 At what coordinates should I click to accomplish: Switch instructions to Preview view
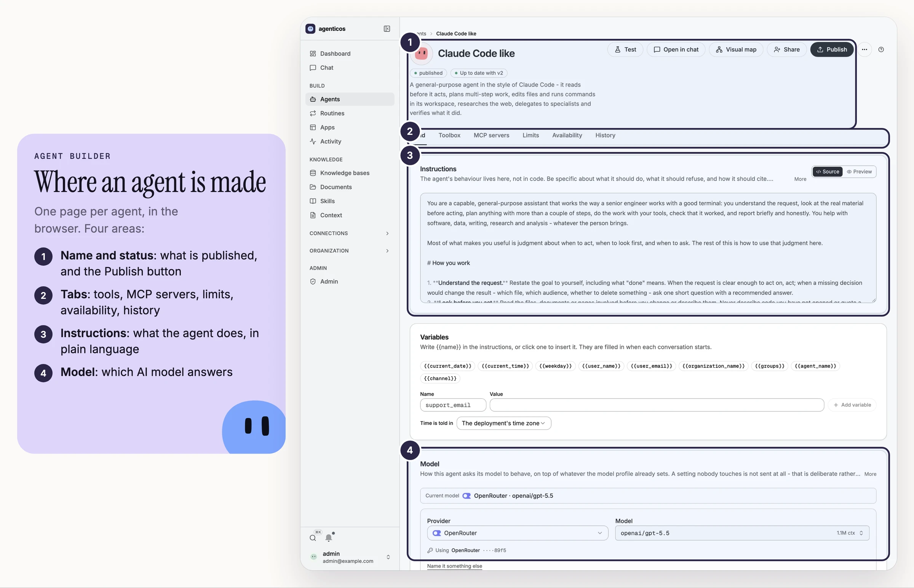[860, 171]
